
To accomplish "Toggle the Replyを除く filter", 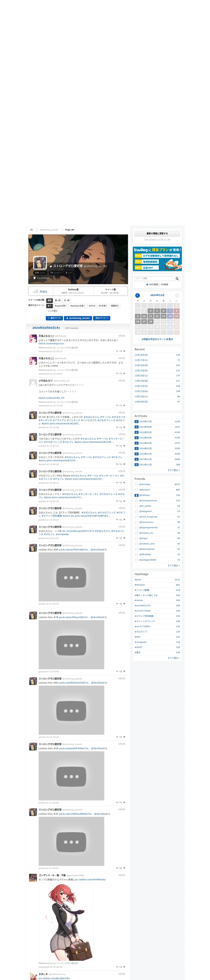I will click(x=61, y=306).
